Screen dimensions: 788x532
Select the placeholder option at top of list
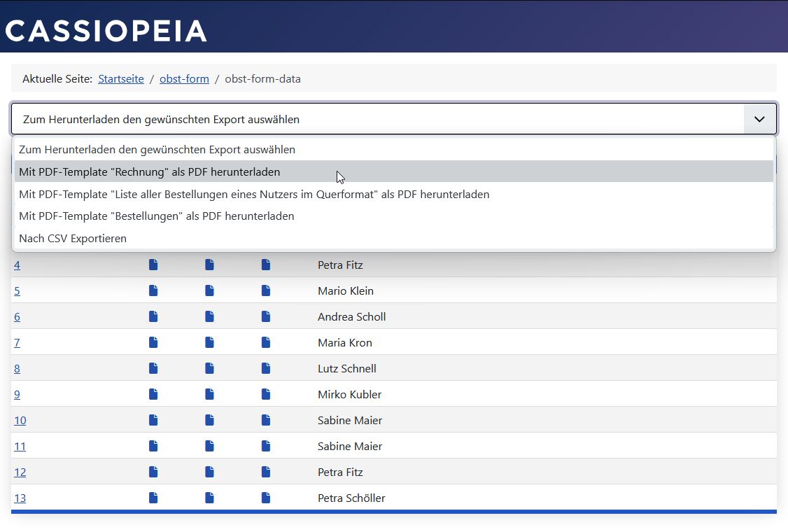(157, 149)
